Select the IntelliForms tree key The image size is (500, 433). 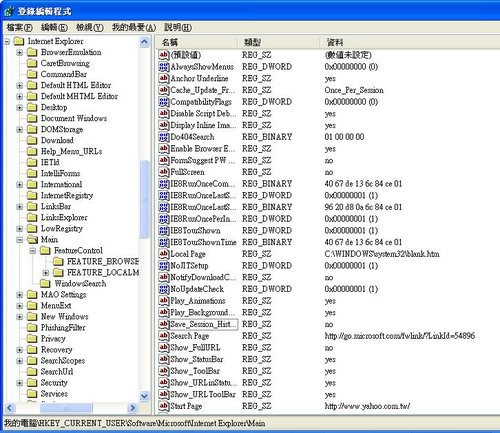click(60, 173)
